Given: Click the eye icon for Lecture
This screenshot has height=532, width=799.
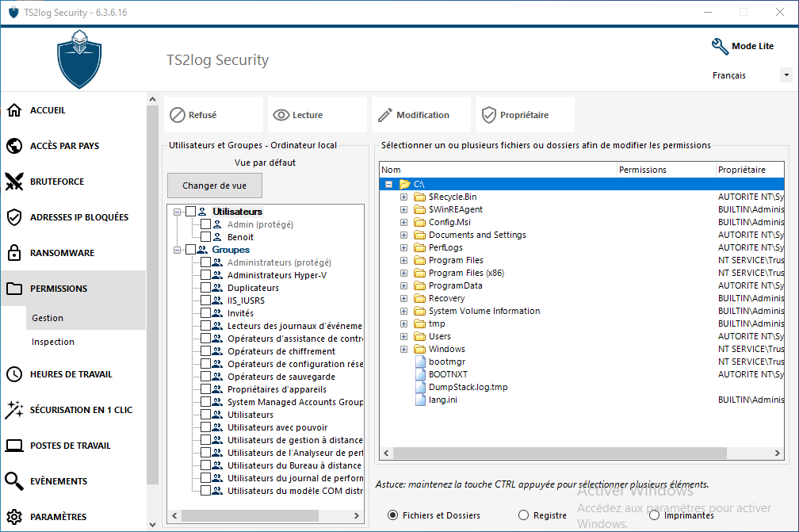Looking at the screenshot, I should coord(281,115).
